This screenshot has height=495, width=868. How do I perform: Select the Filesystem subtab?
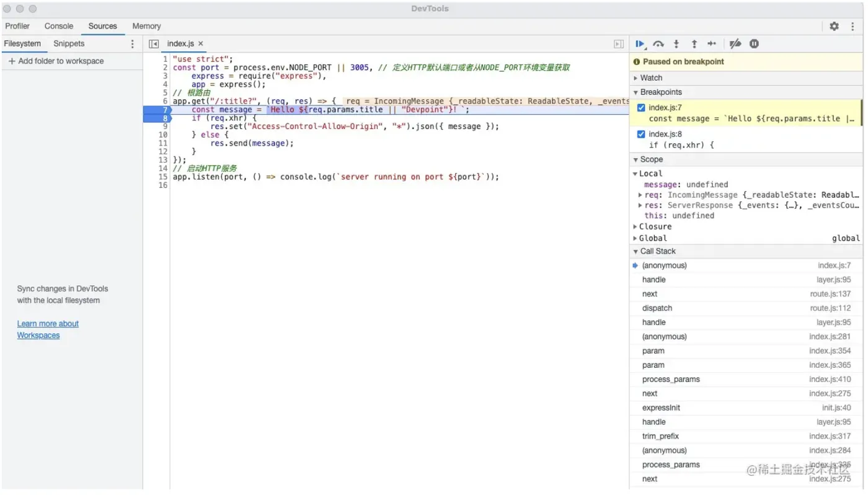(22, 44)
